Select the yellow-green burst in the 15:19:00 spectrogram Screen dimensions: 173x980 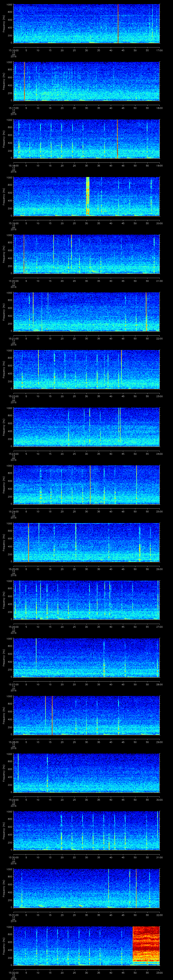[88, 196]
